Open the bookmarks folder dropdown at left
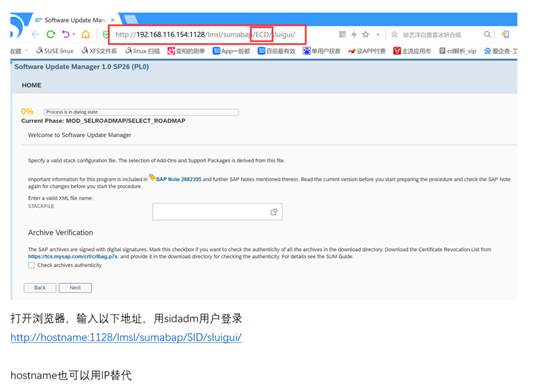 click(x=19, y=51)
